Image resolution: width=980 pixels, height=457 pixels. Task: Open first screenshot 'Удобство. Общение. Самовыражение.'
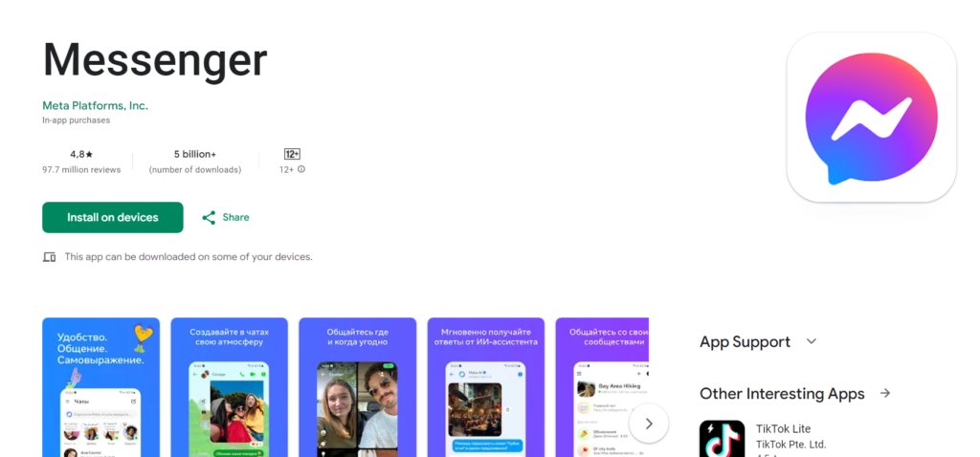tap(100, 387)
